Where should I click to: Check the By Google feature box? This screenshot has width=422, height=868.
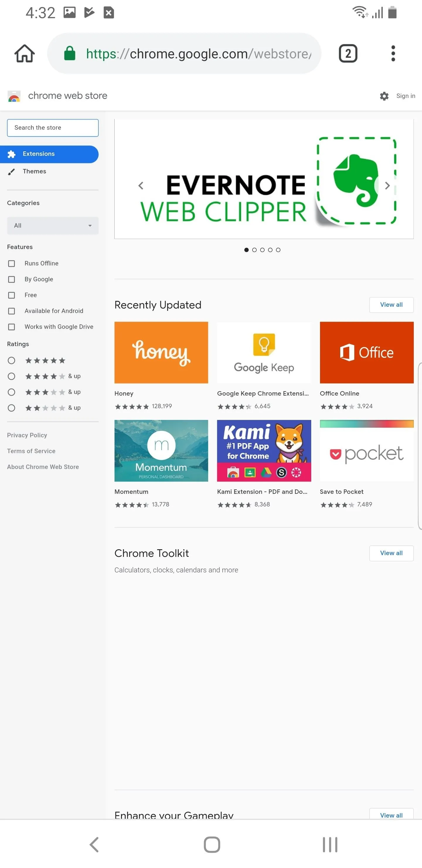[11, 279]
